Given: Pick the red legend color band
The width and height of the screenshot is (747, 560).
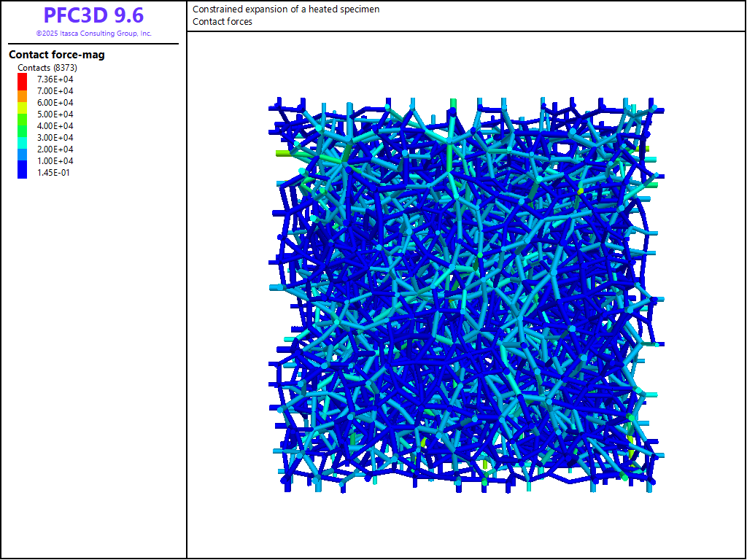Looking at the screenshot, I should click(23, 79).
